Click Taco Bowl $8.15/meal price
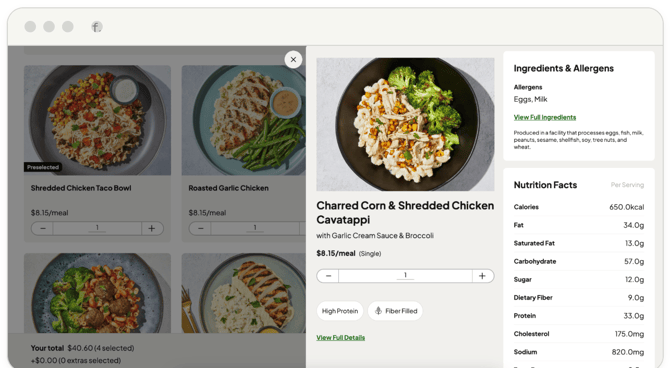The width and height of the screenshot is (670, 368). [50, 213]
